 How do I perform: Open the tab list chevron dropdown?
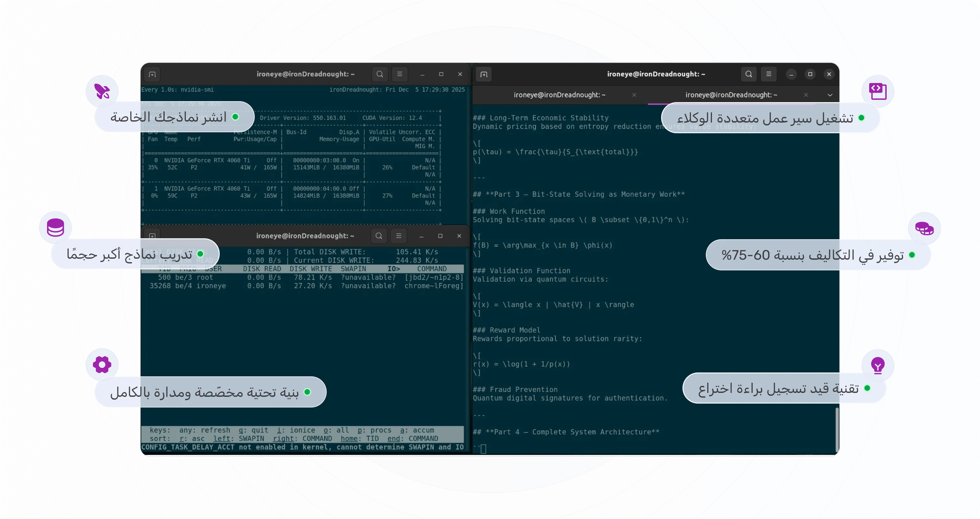pos(831,95)
